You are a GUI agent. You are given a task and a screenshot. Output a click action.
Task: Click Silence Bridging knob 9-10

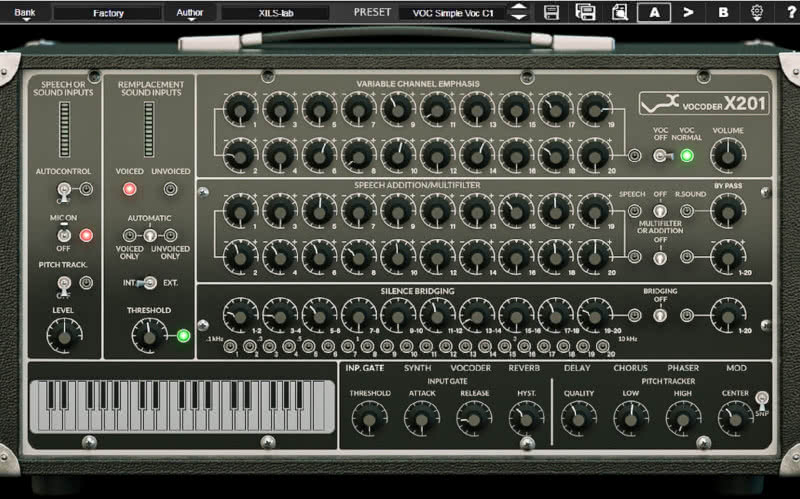(x=398, y=316)
